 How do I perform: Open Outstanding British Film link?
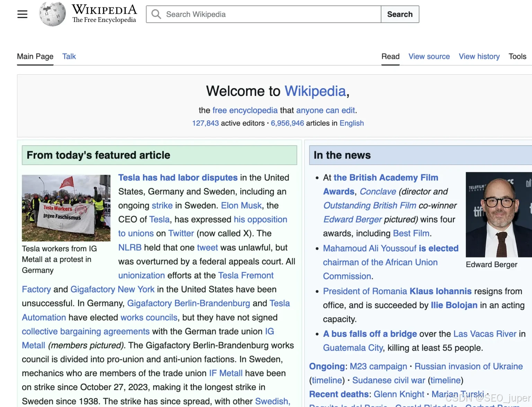[370, 206]
